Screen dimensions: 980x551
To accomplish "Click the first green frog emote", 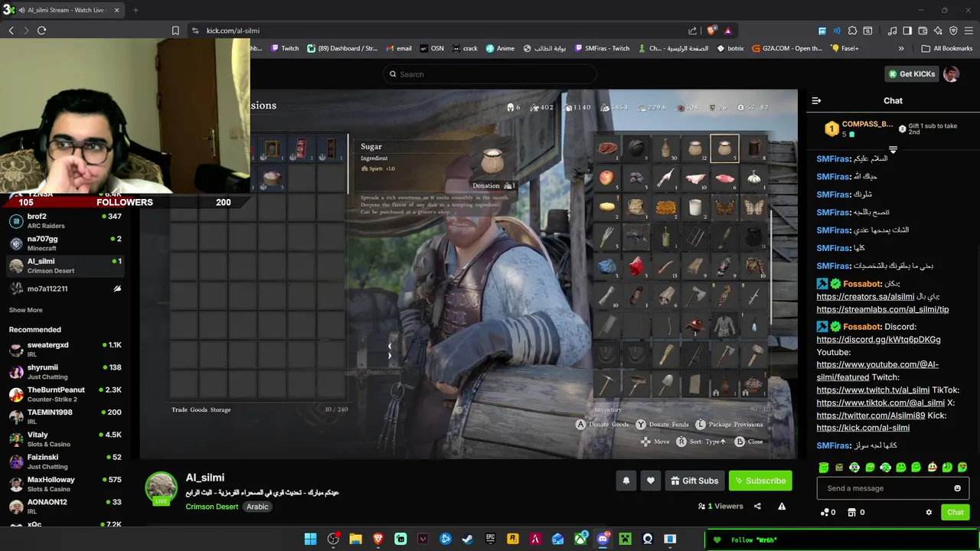I will point(824,467).
